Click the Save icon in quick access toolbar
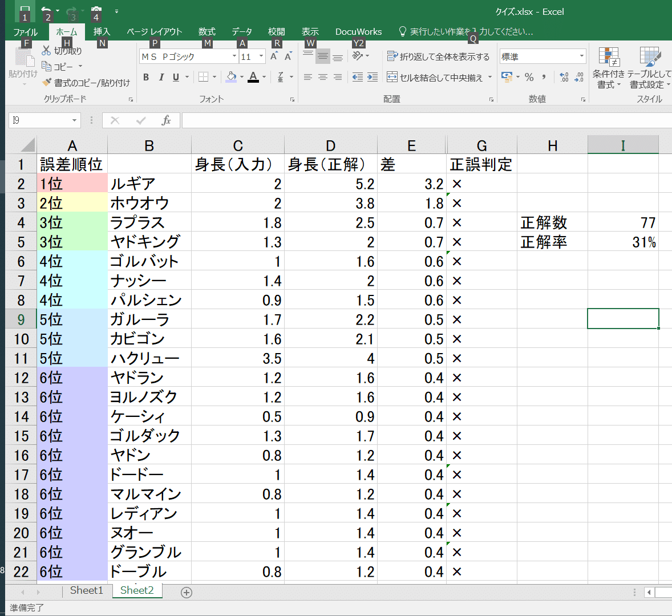This screenshot has height=616, width=672. tap(25, 10)
